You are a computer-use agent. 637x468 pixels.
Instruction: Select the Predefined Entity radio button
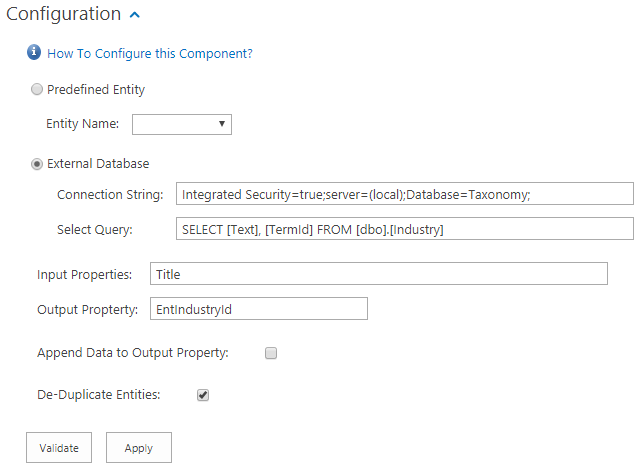tap(37, 89)
